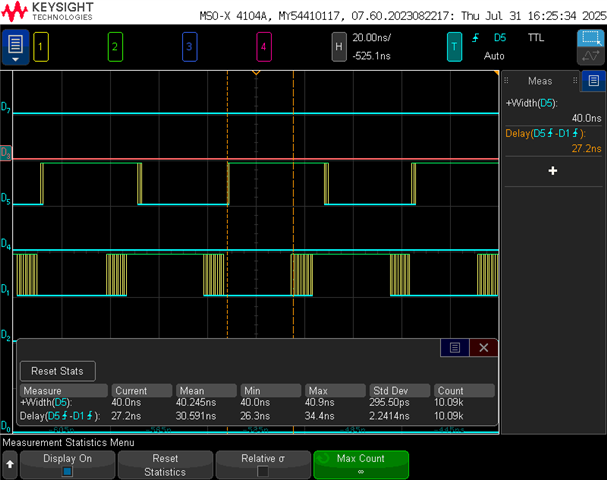607x480 pixels.
Task: Adjust the Max Count softkey
Action: click(361, 465)
